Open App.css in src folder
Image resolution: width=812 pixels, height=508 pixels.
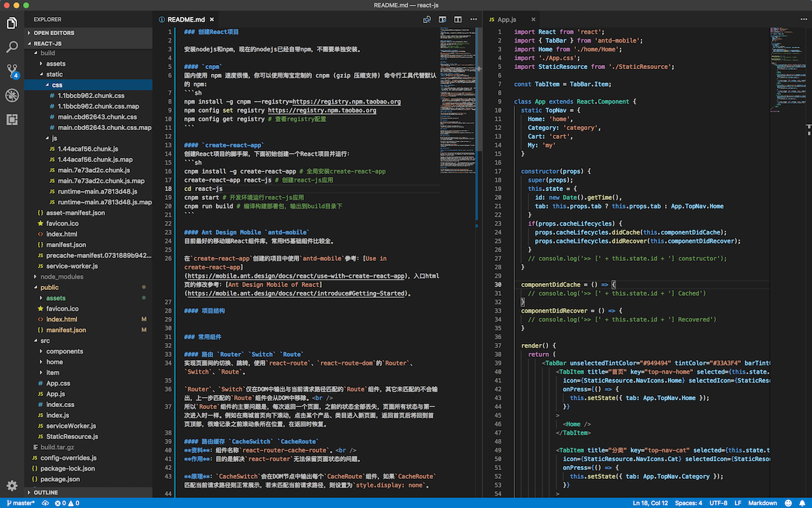pyautogui.click(x=88, y=383)
